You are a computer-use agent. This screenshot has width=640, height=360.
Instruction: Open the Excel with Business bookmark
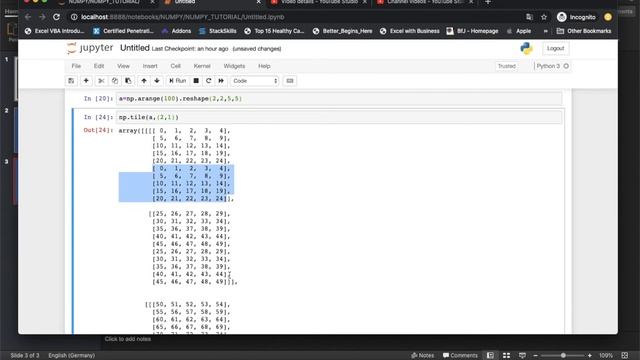(x=410, y=31)
